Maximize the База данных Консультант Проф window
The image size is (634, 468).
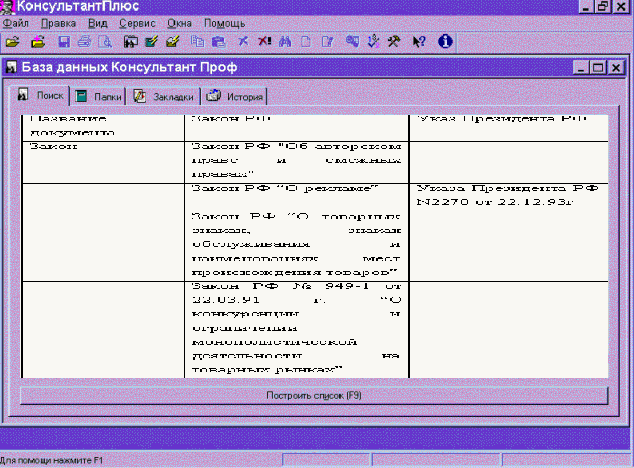point(599,69)
